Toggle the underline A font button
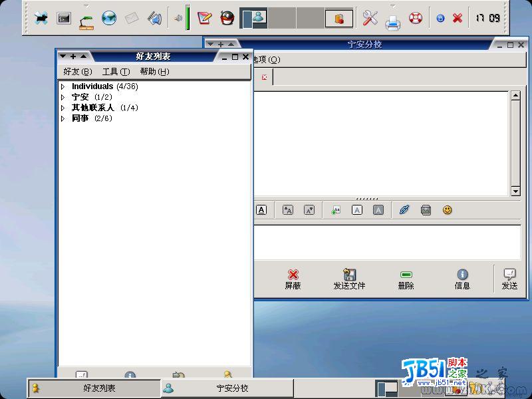This screenshot has height=399, width=532. pyautogui.click(x=261, y=210)
